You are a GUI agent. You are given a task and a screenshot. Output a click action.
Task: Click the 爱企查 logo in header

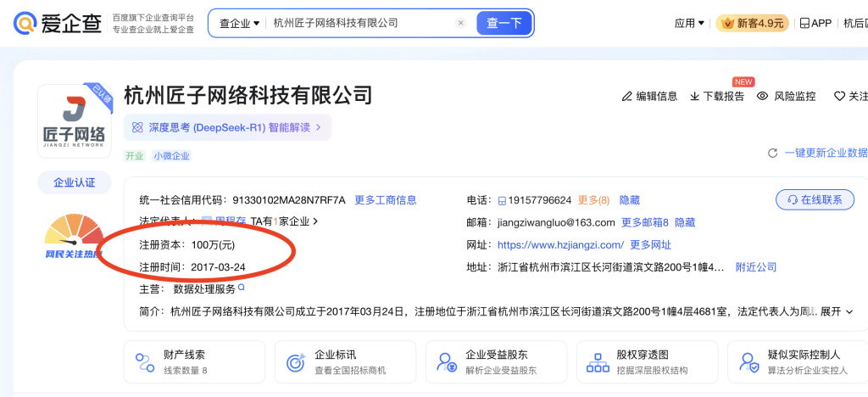(x=56, y=23)
